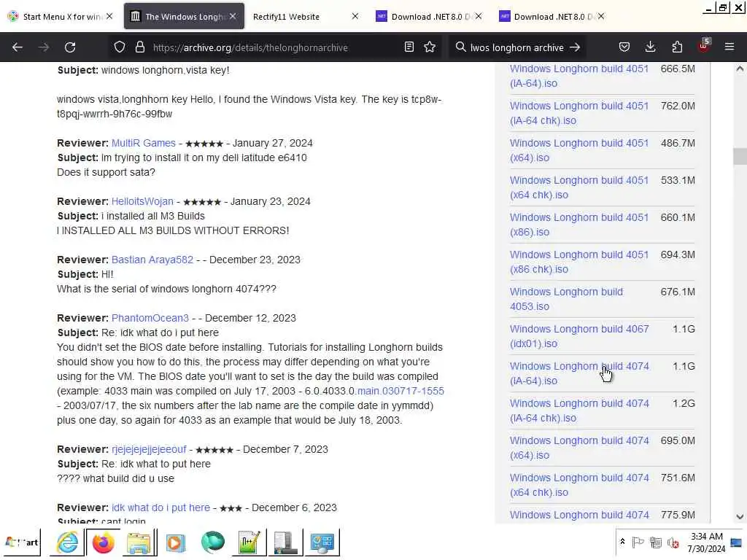The image size is (747, 560).
Task: Close the Windows Longhorn archive tab
Action: coord(233,16)
